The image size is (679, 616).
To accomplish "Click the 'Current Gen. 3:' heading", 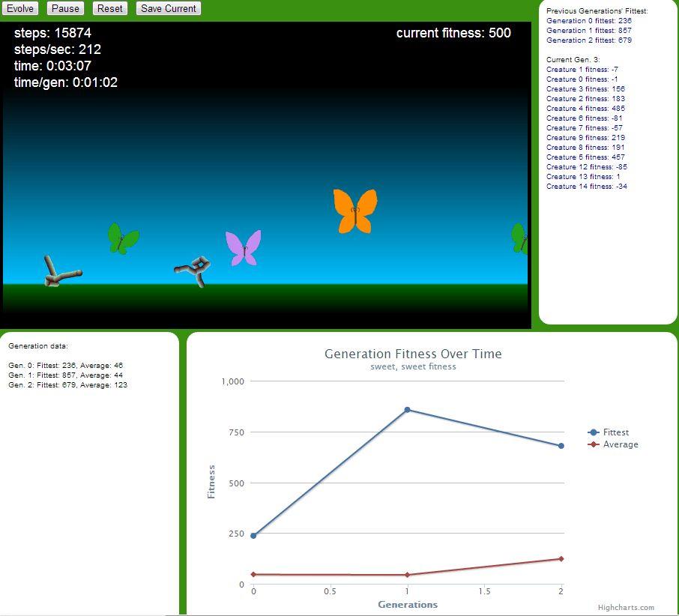I will pyautogui.click(x=573, y=60).
